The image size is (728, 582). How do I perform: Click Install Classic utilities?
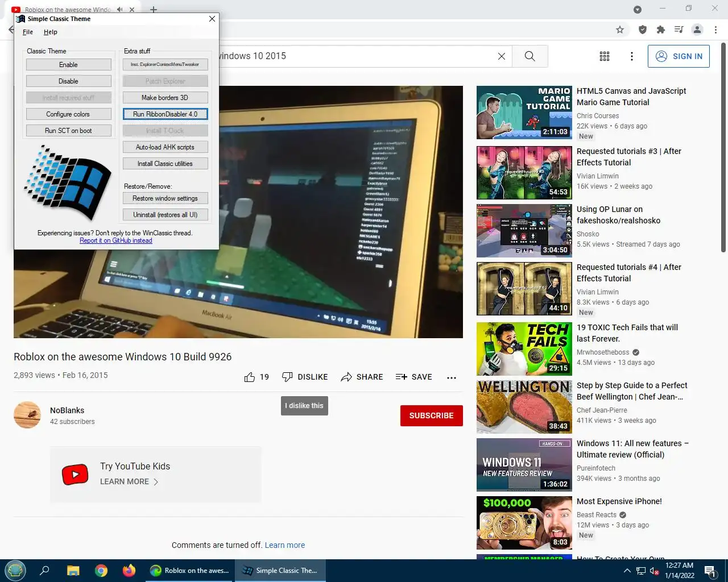coord(165,164)
